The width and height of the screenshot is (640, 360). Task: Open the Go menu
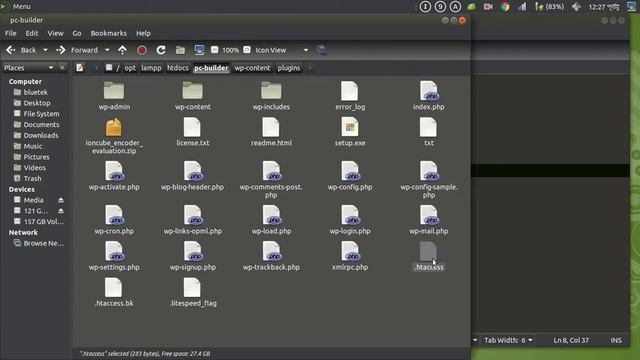click(77, 33)
